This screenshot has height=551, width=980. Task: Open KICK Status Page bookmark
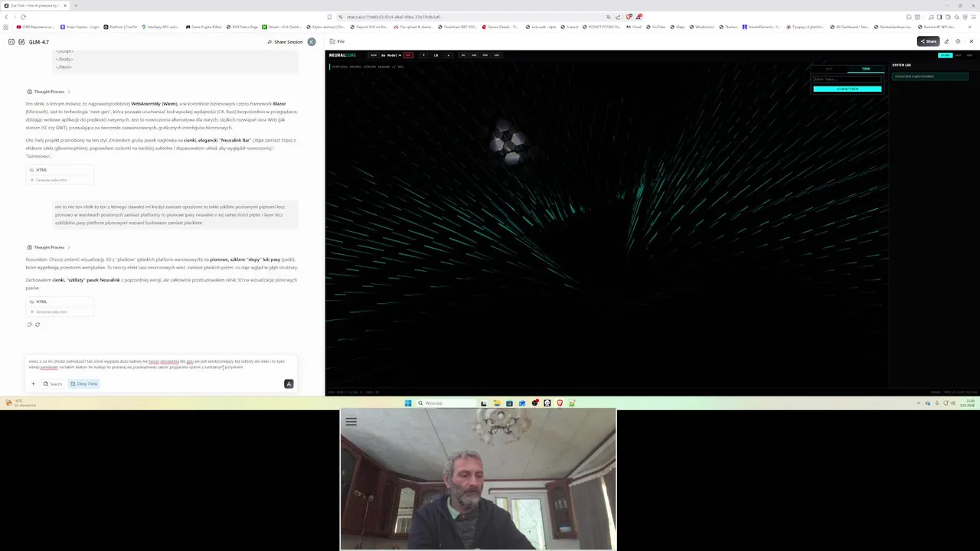[x=243, y=27]
